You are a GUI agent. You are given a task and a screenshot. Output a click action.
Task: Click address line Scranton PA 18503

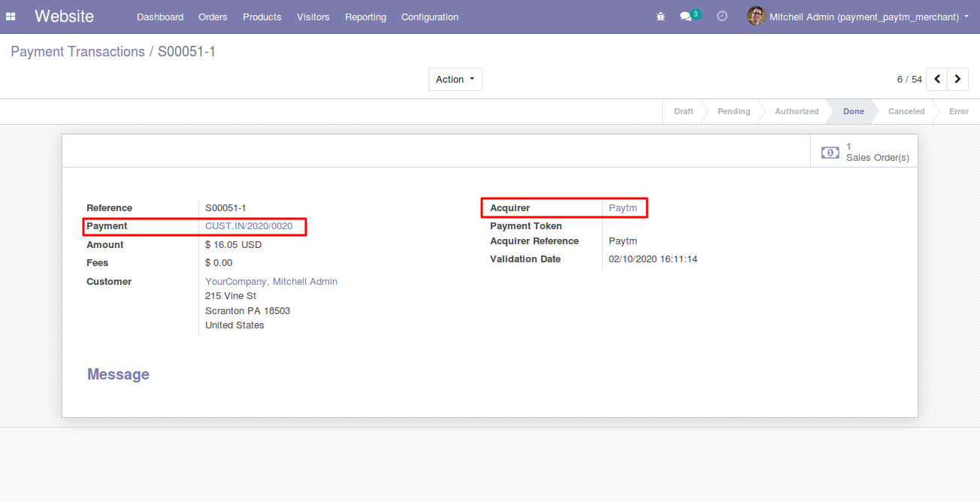click(x=247, y=311)
